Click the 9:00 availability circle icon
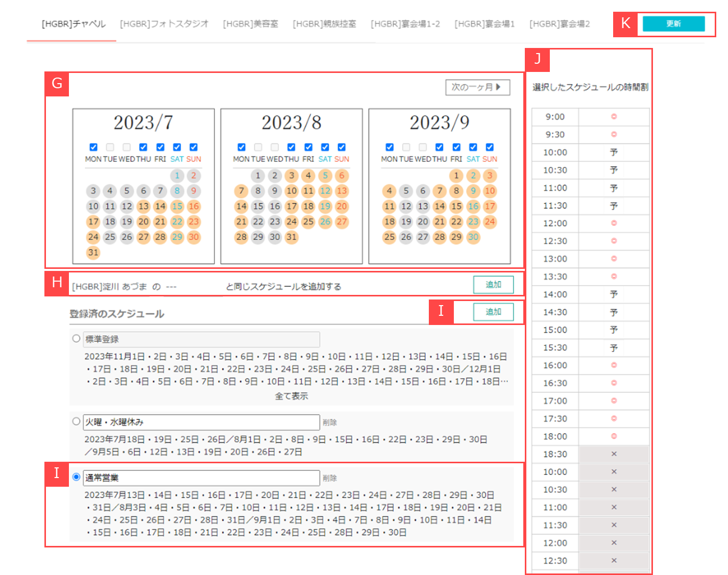Viewport: 728px width, 575px height. click(x=614, y=117)
